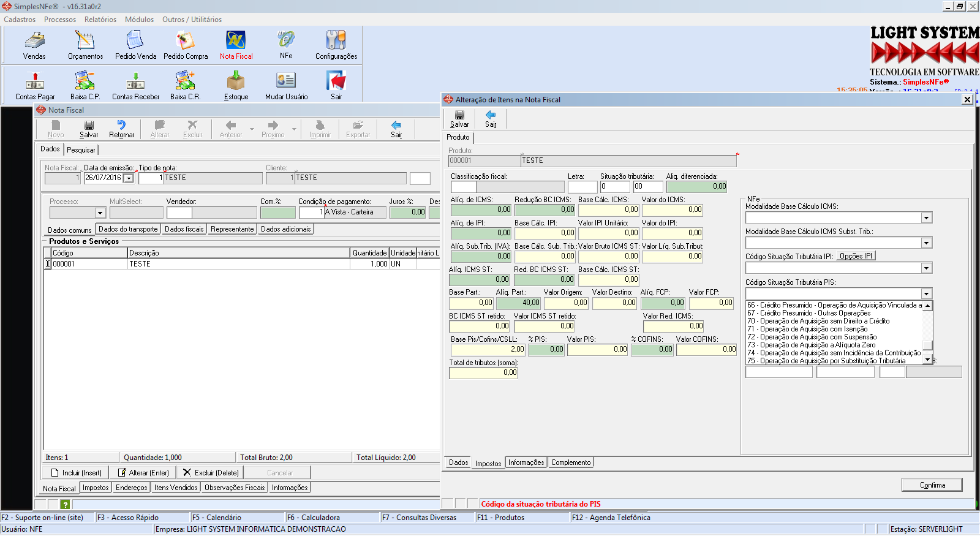Image resolution: width=980 pixels, height=536 pixels.
Task: Click Imprimir in the Nota Fiscal toolbar
Action: click(320, 129)
